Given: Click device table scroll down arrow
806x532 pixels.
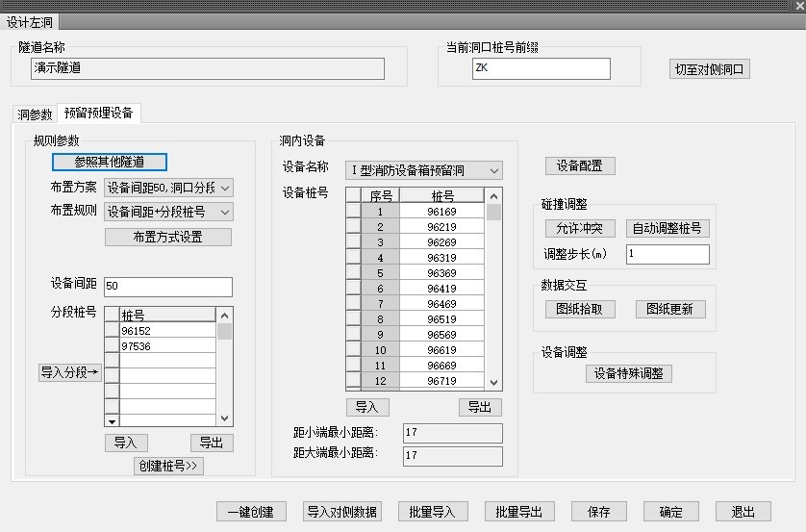Looking at the screenshot, I should coord(494,383).
